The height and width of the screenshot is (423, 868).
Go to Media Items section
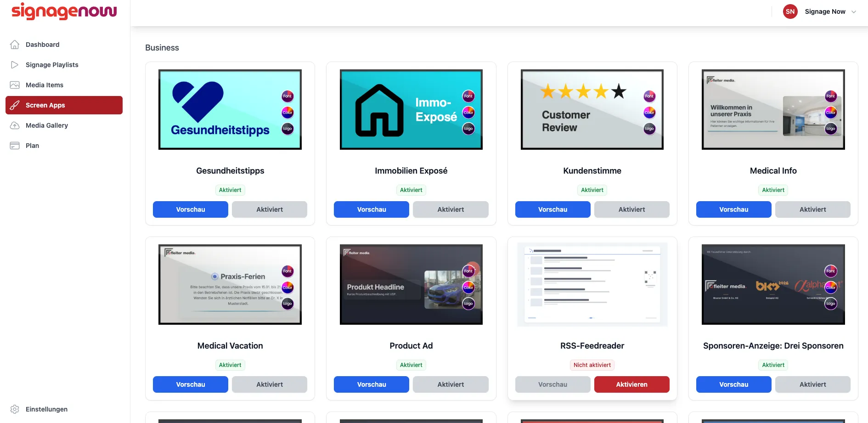click(x=64, y=85)
